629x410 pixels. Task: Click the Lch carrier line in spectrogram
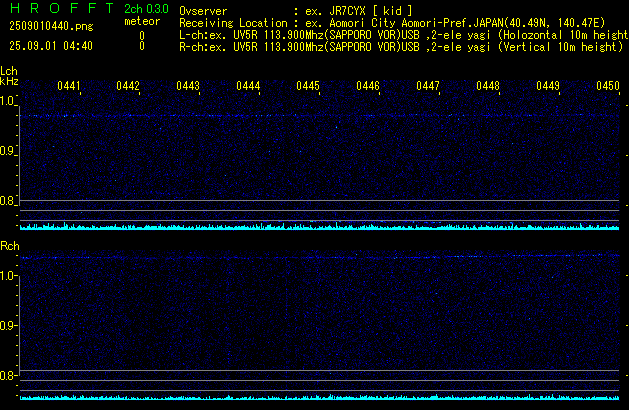tap(320, 116)
